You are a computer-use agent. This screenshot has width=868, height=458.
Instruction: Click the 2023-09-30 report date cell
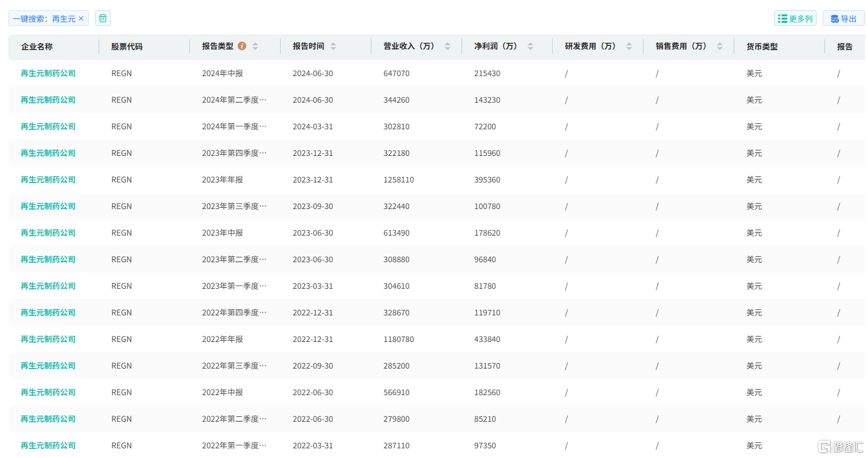(x=313, y=206)
